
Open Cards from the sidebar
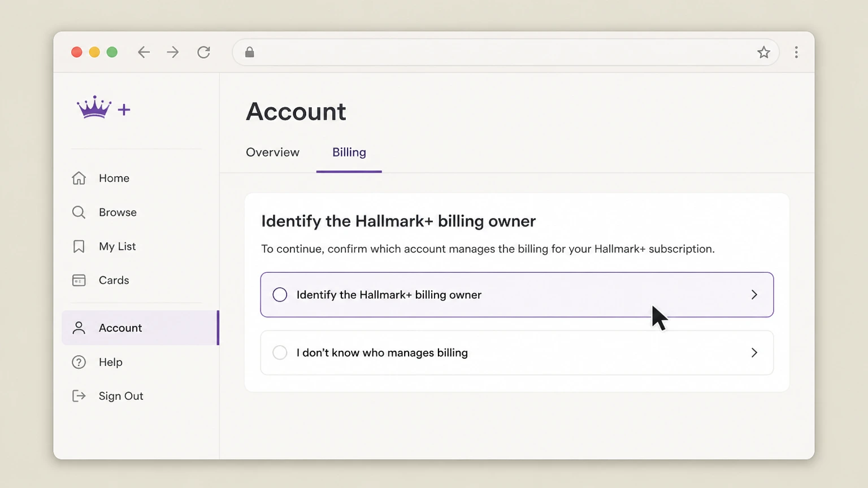114,280
